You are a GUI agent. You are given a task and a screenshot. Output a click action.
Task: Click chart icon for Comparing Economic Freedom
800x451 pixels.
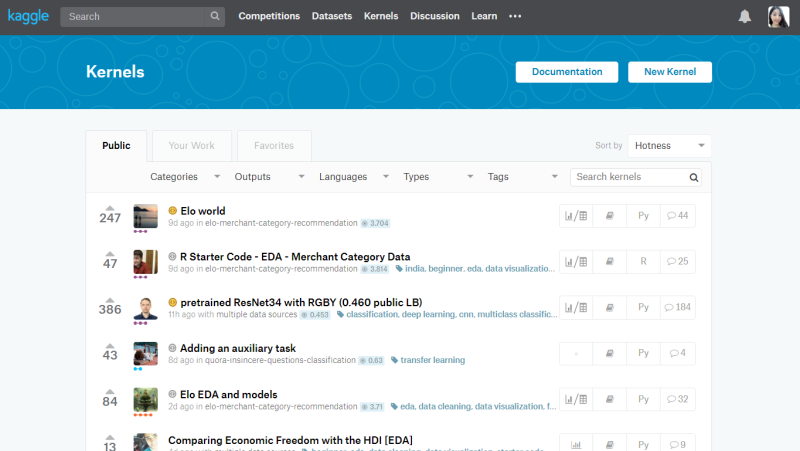(x=576, y=444)
